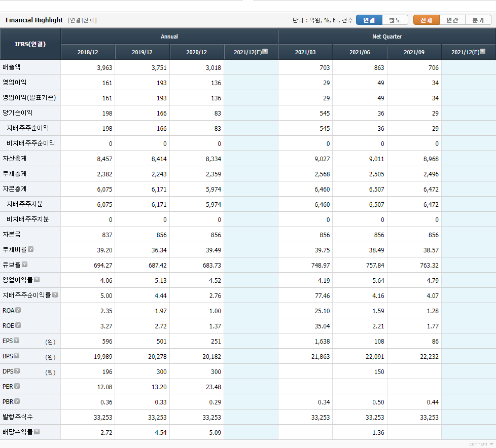Open help icon next to ROE

pyautogui.click(x=18, y=325)
